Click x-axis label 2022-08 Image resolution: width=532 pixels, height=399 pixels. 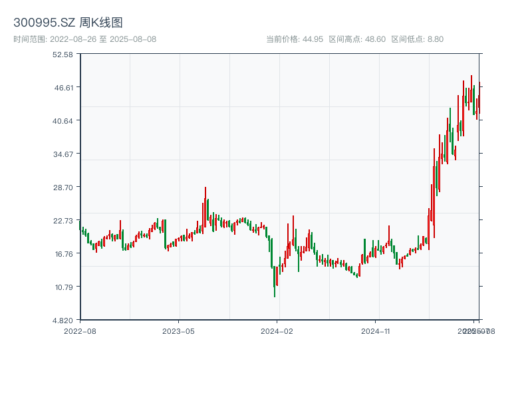[80, 331]
